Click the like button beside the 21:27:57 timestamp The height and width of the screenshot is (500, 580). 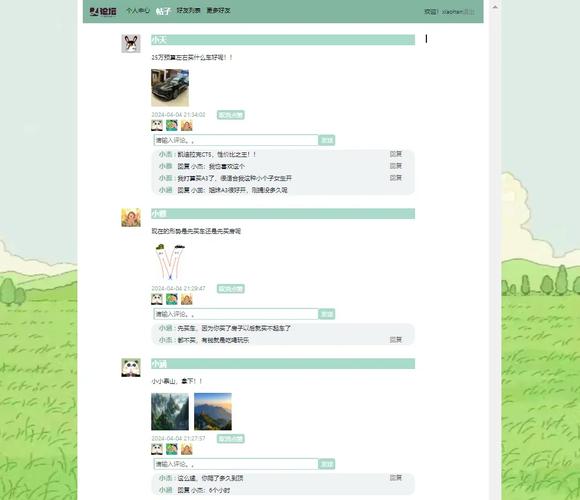point(230,439)
